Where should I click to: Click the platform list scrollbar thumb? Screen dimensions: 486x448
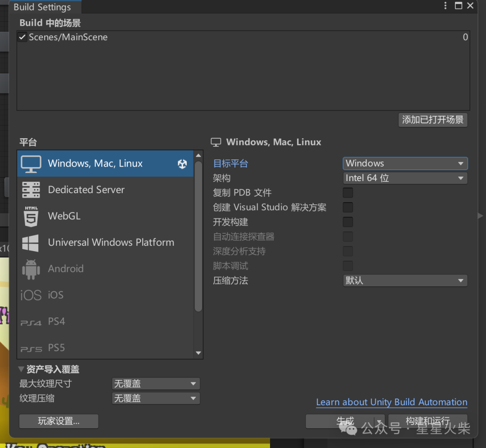pos(198,235)
